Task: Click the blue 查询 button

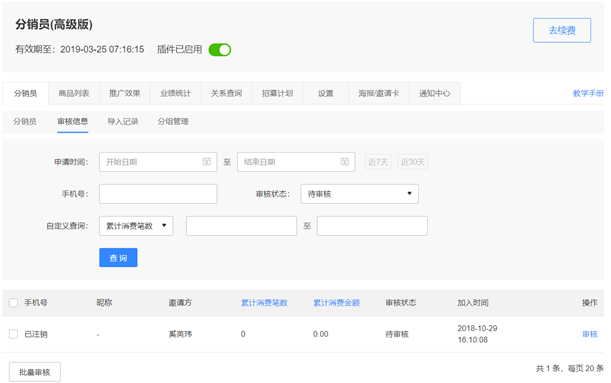Action: [x=118, y=258]
